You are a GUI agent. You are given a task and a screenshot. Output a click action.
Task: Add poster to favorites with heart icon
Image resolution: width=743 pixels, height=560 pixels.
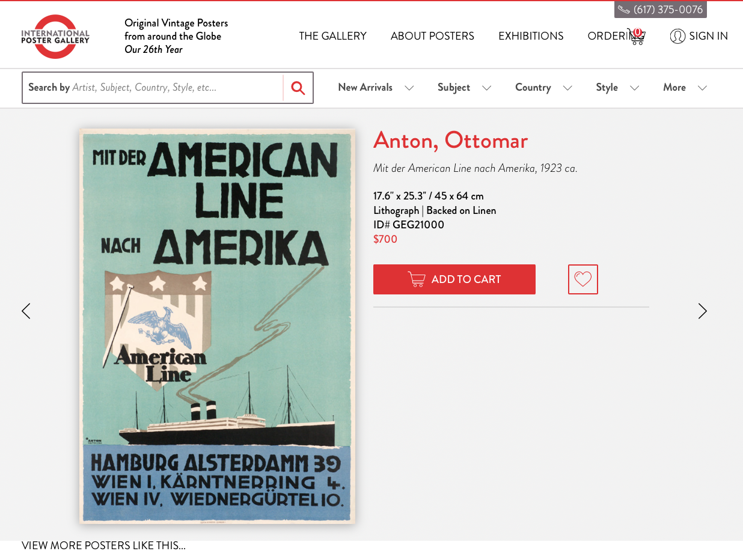583,279
